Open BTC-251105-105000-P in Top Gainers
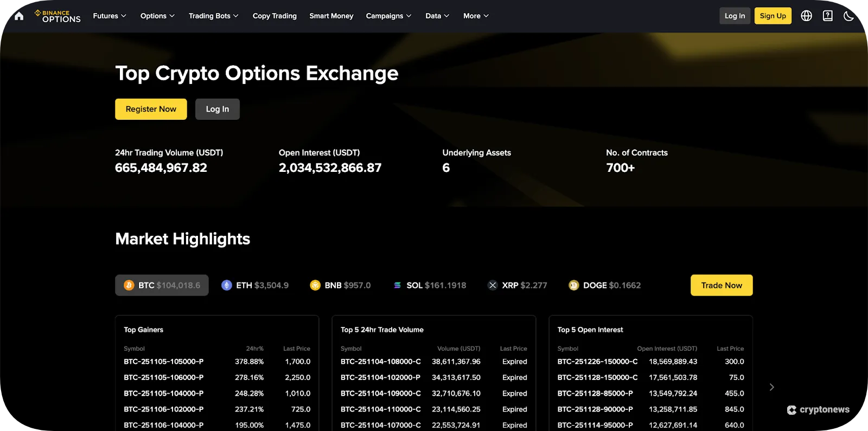 pyautogui.click(x=217, y=362)
